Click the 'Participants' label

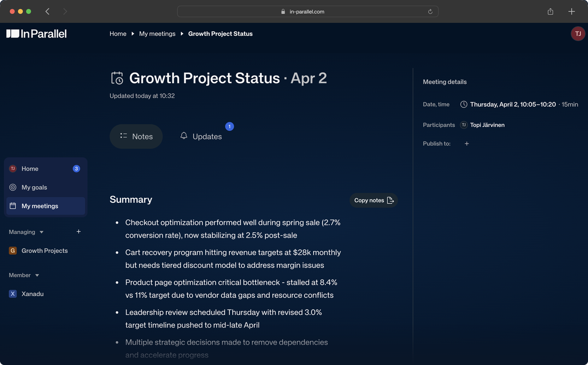(439, 125)
